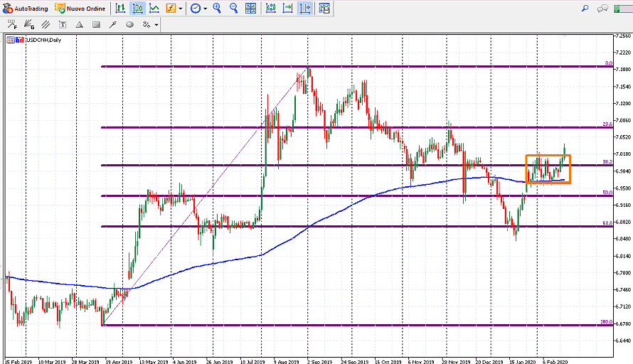
Task: Switch to line chart mode
Action: 154,9
